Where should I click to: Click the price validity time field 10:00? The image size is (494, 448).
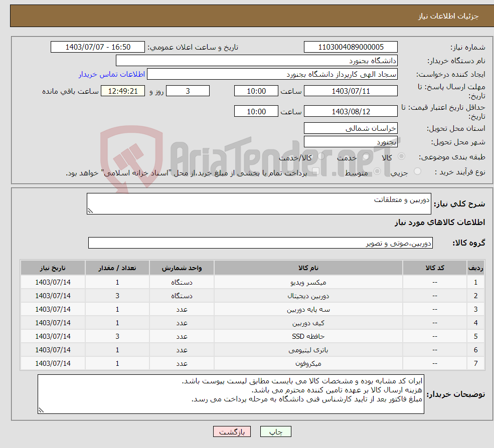256,111
